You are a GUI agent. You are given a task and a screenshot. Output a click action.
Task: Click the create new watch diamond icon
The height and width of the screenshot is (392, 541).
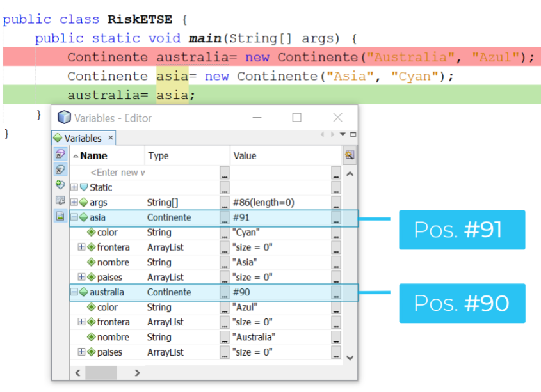[x=60, y=185]
